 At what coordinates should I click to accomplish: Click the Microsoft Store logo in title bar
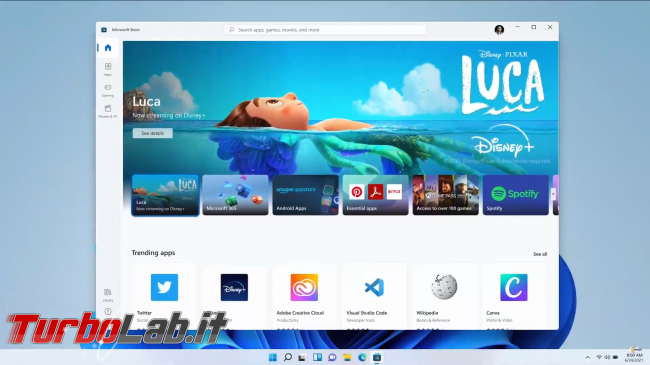click(104, 30)
